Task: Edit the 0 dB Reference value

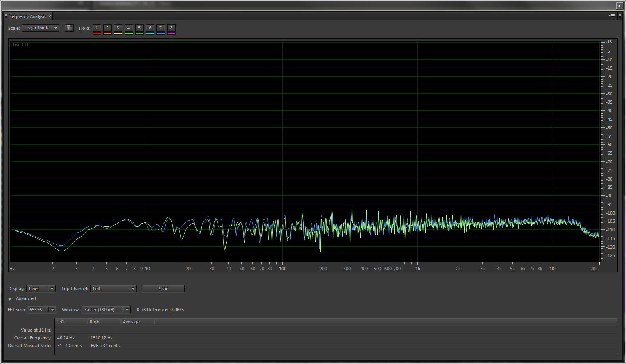Action: [172, 310]
